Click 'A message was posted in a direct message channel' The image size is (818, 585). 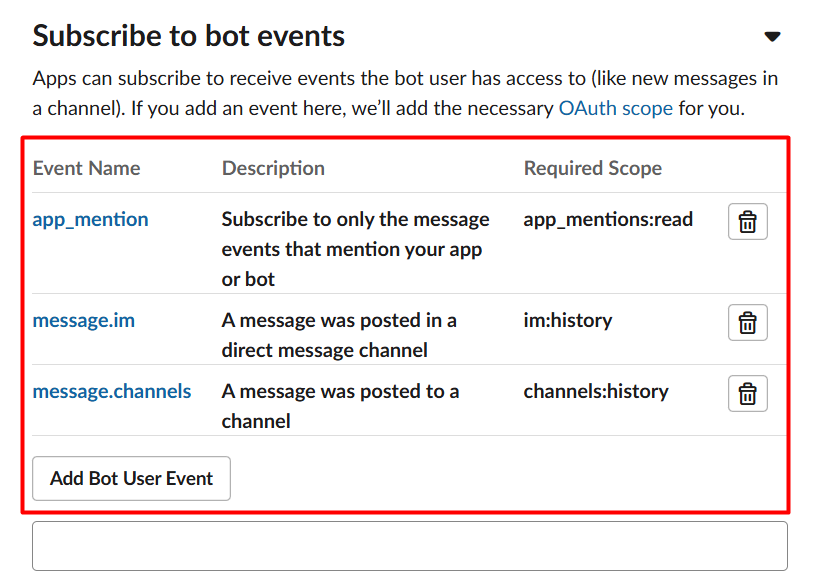coord(339,335)
